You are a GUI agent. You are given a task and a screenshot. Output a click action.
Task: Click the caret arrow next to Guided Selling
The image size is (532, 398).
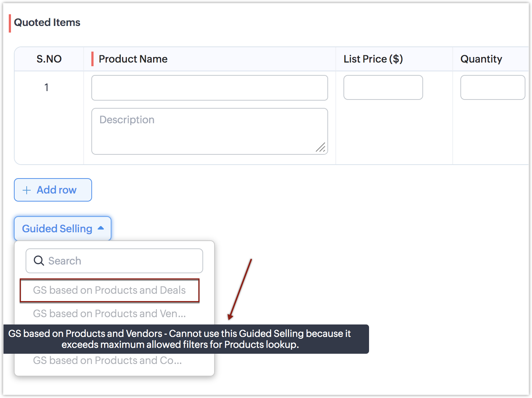tap(101, 228)
